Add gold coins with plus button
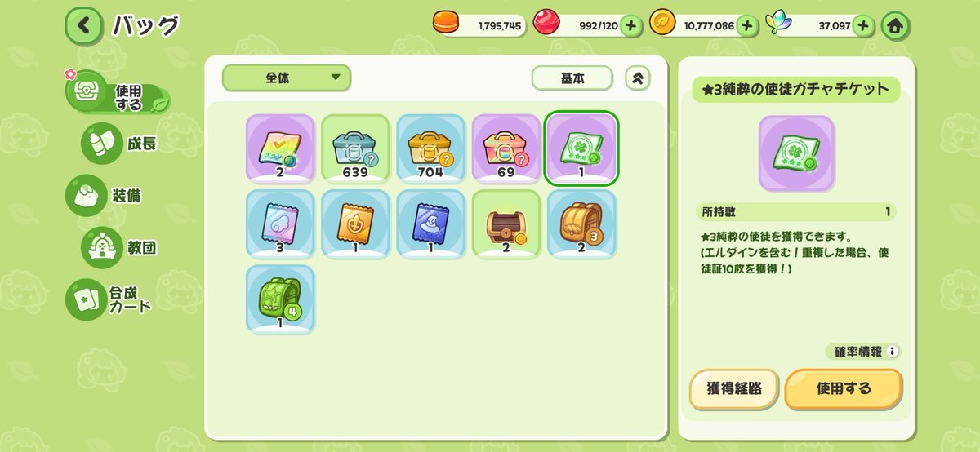Image resolution: width=980 pixels, height=452 pixels. (746, 26)
